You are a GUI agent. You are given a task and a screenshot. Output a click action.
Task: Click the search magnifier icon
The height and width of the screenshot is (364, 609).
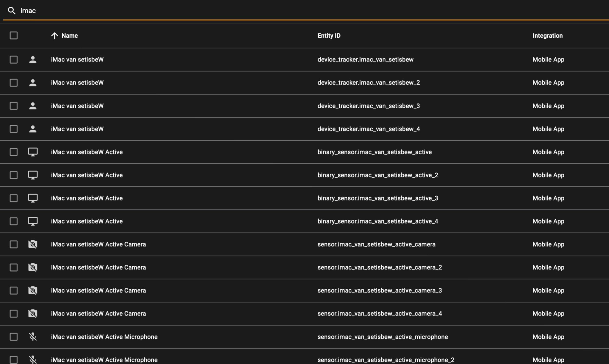pyautogui.click(x=12, y=11)
